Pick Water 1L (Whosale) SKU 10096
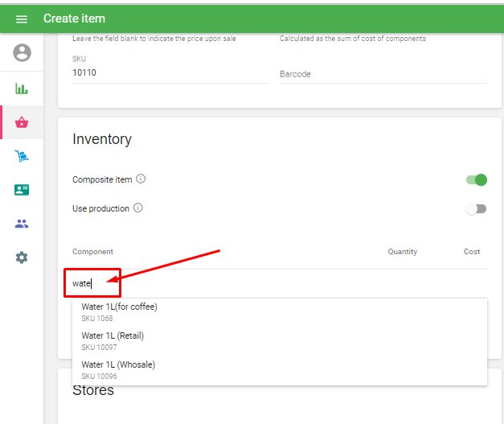The height and width of the screenshot is (424, 504). (x=118, y=369)
